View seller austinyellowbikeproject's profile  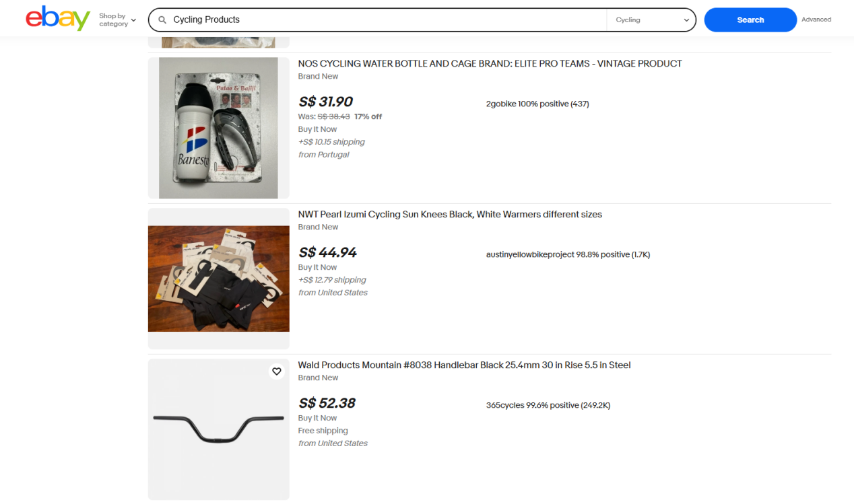(530, 255)
